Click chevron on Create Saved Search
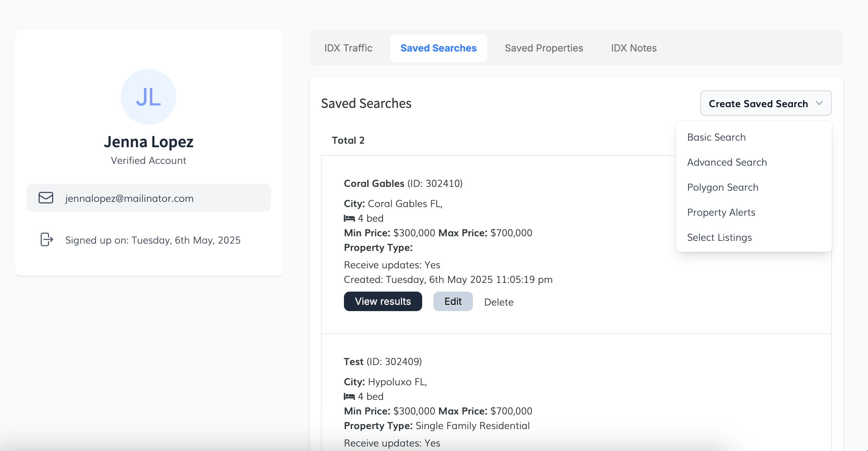Screen dimensions: 868x451 (x=819, y=103)
